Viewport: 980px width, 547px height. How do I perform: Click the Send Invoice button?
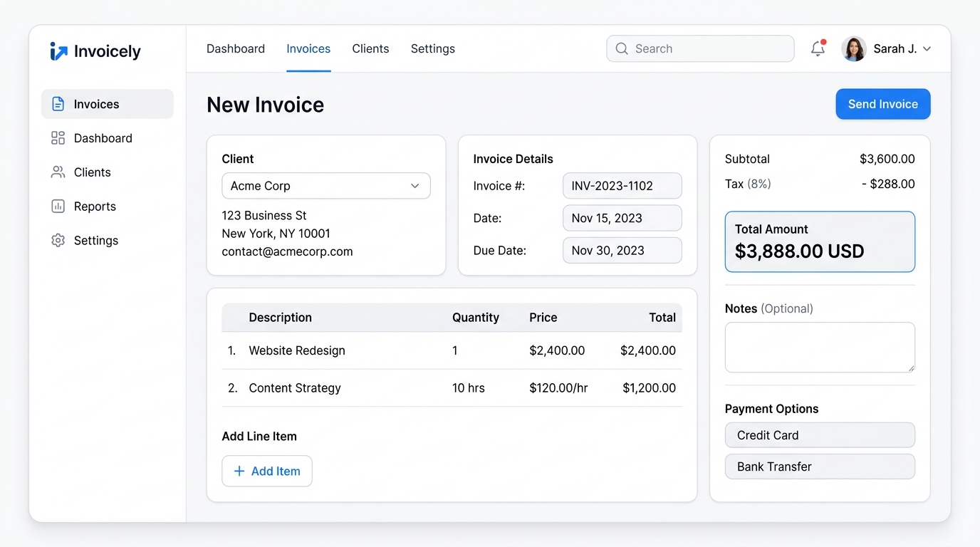coord(882,104)
